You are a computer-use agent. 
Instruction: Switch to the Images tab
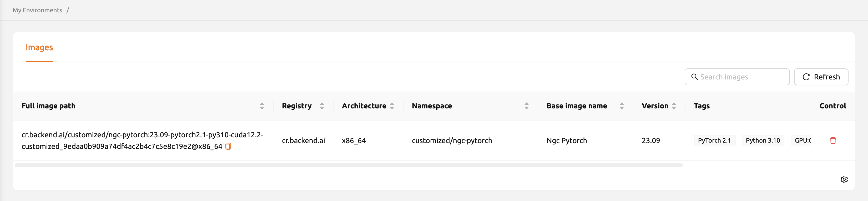click(x=39, y=48)
